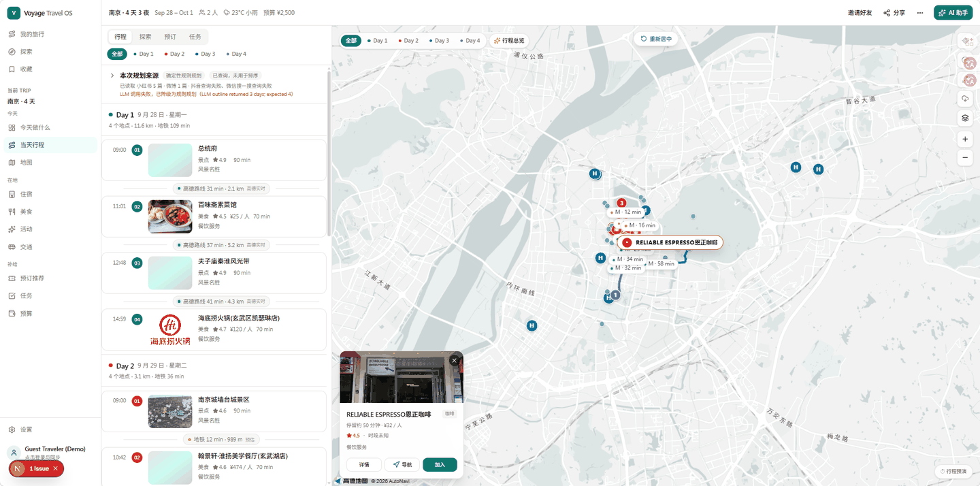
Task: Switch to the 任务 tab in the panel
Action: [x=195, y=37]
